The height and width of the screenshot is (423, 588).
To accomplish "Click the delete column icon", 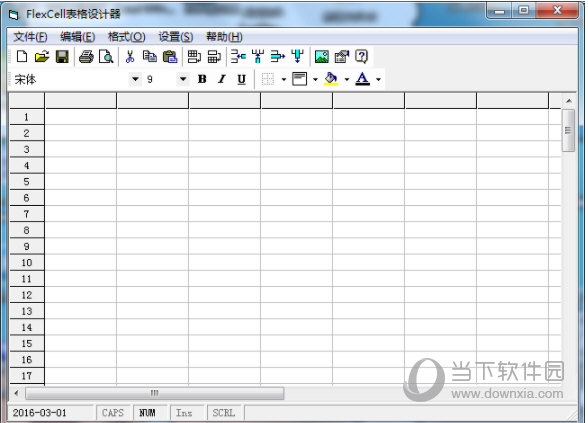I will pyautogui.click(x=298, y=57).
